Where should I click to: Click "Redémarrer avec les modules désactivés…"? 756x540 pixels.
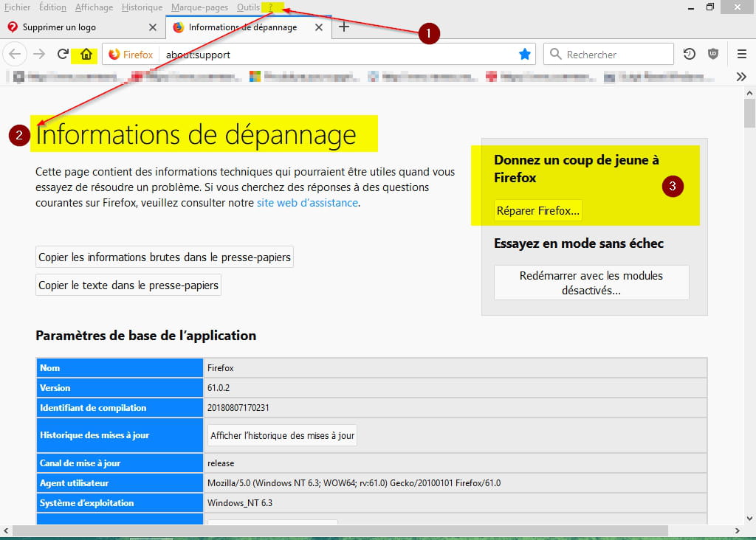click(x=591, y=283)
